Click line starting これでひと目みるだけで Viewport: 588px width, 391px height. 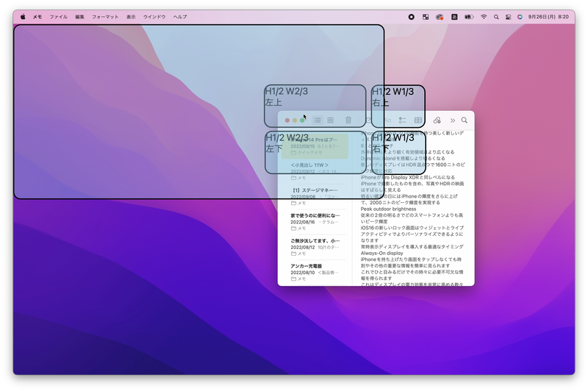click(412, 272)
